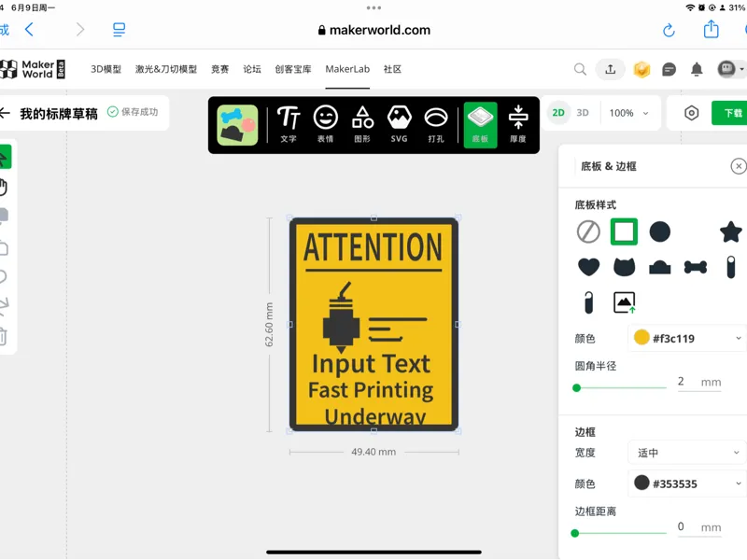The width and height of the screenshot is (747, 560).
Task: Open the 厚度 thickness tool
Action: coord(518,125)
